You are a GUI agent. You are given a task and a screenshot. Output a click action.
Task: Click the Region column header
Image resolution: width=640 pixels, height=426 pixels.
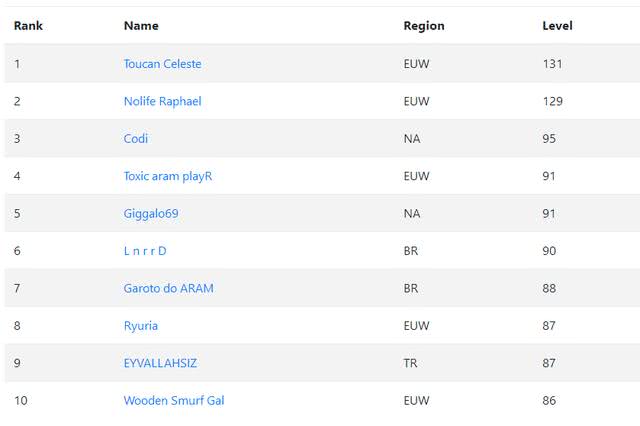pyautogui.click(x=424, y=26)
